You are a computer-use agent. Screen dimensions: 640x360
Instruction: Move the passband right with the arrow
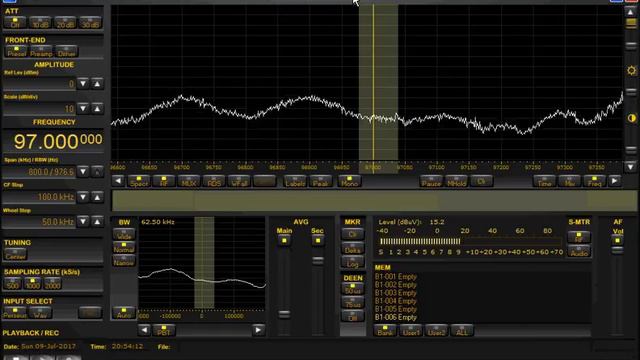pyautogui.click(x=258, y=330)
